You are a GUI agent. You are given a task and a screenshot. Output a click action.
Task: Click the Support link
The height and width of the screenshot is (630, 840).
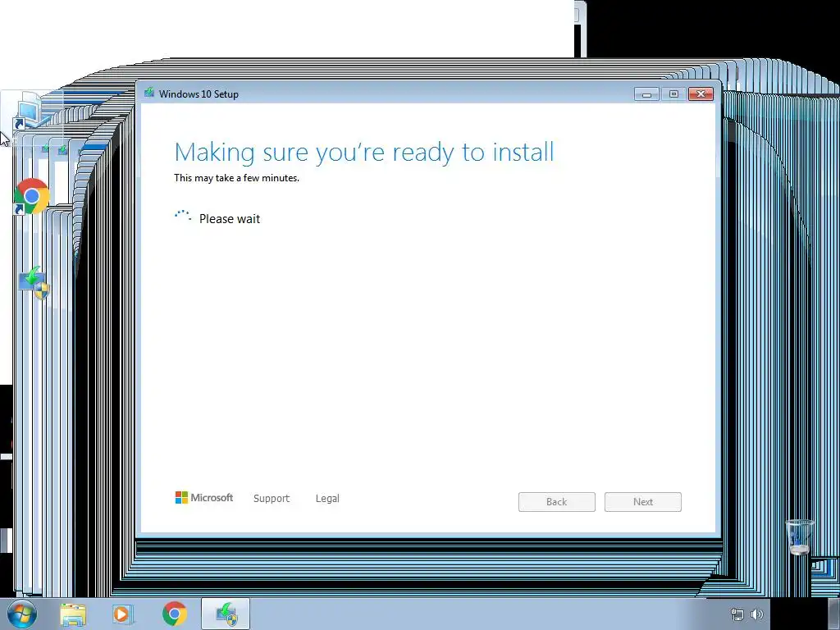coord(271,498)
